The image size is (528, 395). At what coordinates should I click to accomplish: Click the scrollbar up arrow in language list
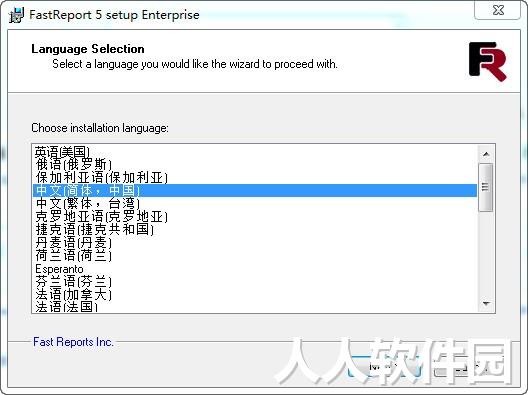pos(486,154)
